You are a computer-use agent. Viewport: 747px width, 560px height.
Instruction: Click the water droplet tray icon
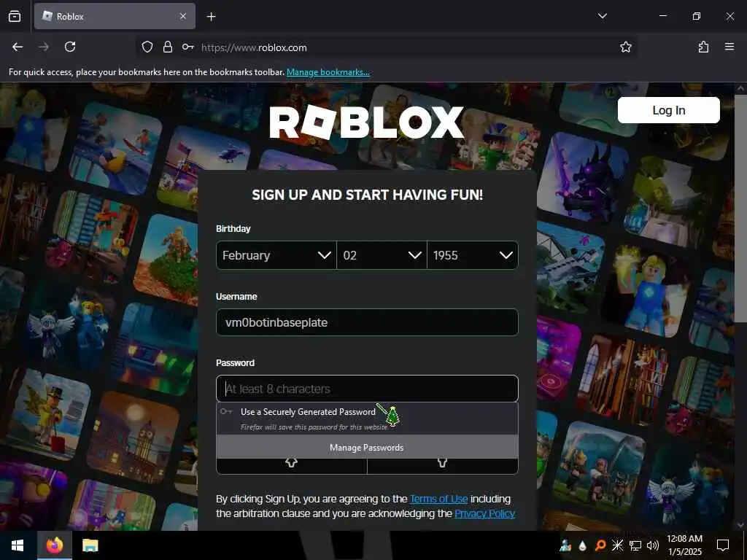(583, 545)
